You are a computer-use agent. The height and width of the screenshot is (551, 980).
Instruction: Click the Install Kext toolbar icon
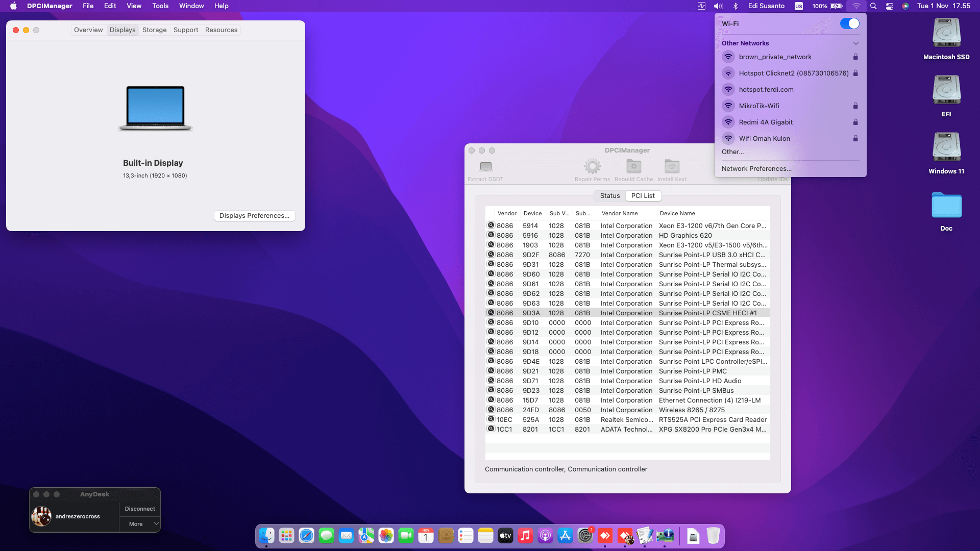click(672, 166)
